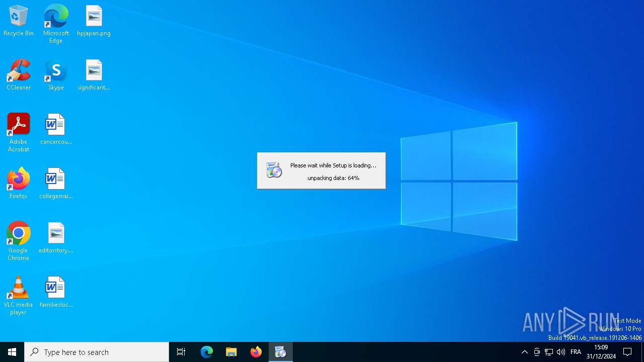Screen dimensions: 644x362
Task: Click the 'Type here to search' box
Action: (97, 352)
